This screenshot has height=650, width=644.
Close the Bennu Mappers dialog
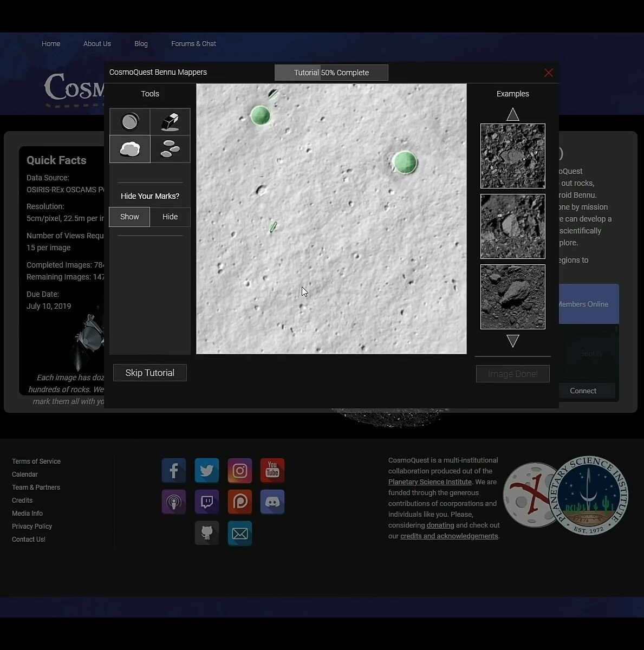pos(549,73)
